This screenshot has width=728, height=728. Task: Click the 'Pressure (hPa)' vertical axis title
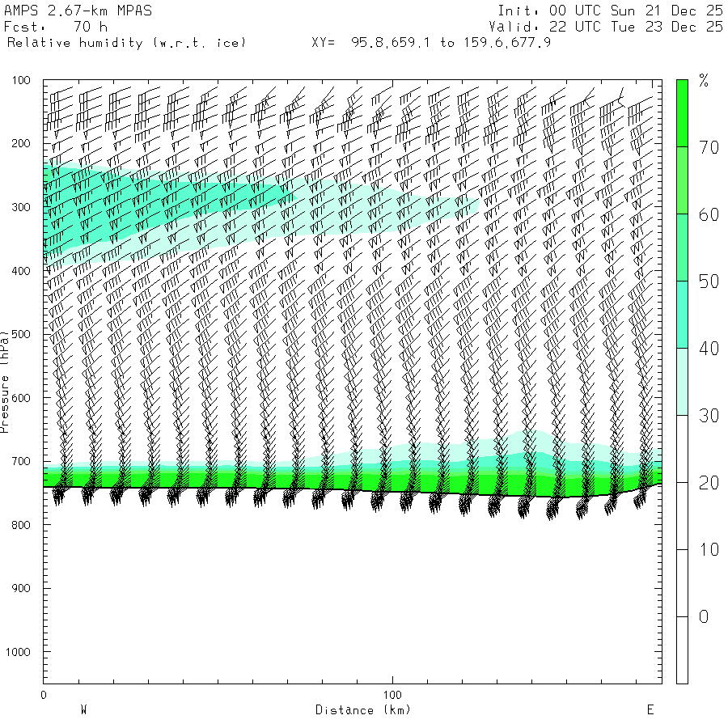tap(5, 382)
